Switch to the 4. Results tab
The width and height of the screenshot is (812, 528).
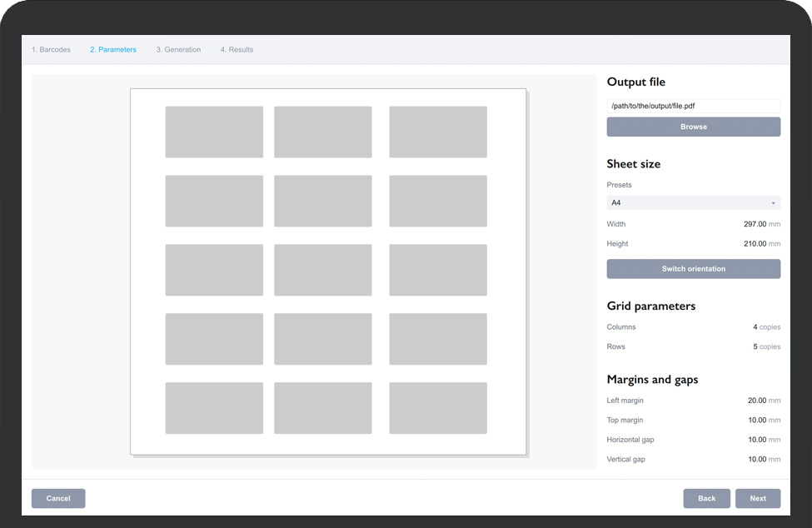[237, 50]
